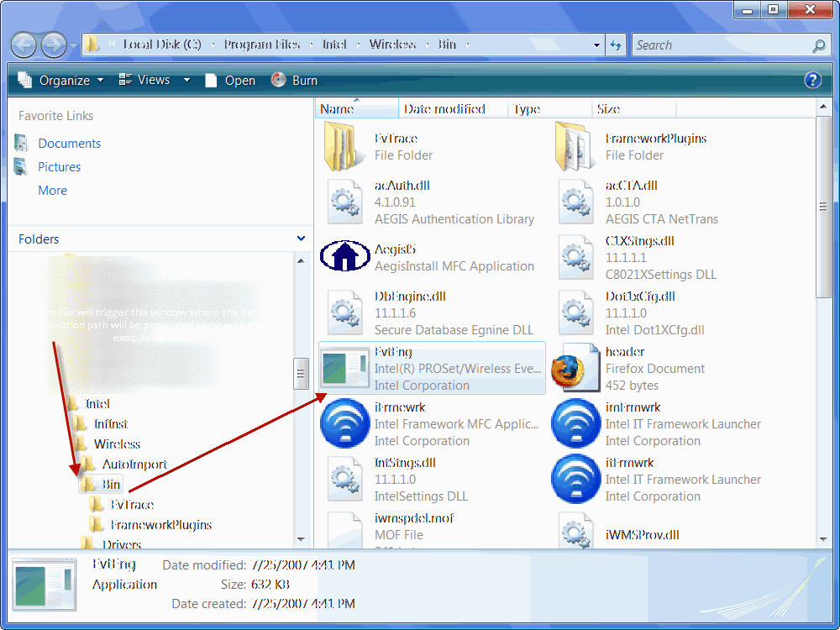Open the Views dropdown arrow
This screenshot has height=630, width=840.
point(186,81)
